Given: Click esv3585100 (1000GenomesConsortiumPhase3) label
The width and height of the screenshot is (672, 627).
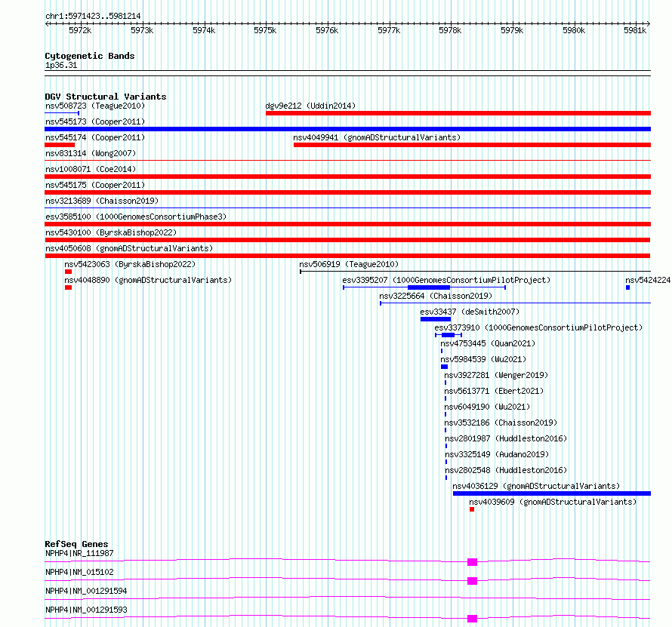Looking at the screenshot, I should click(136, 217).
